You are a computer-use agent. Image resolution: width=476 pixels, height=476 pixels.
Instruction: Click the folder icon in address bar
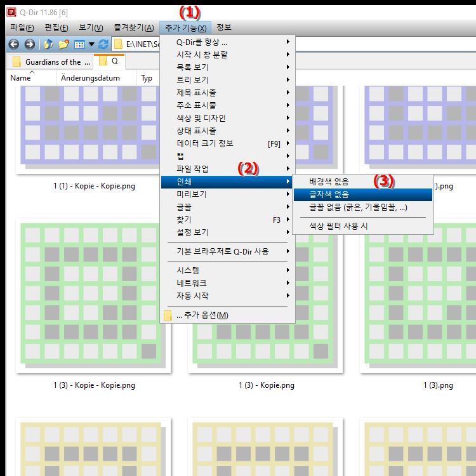coord(118,44)
